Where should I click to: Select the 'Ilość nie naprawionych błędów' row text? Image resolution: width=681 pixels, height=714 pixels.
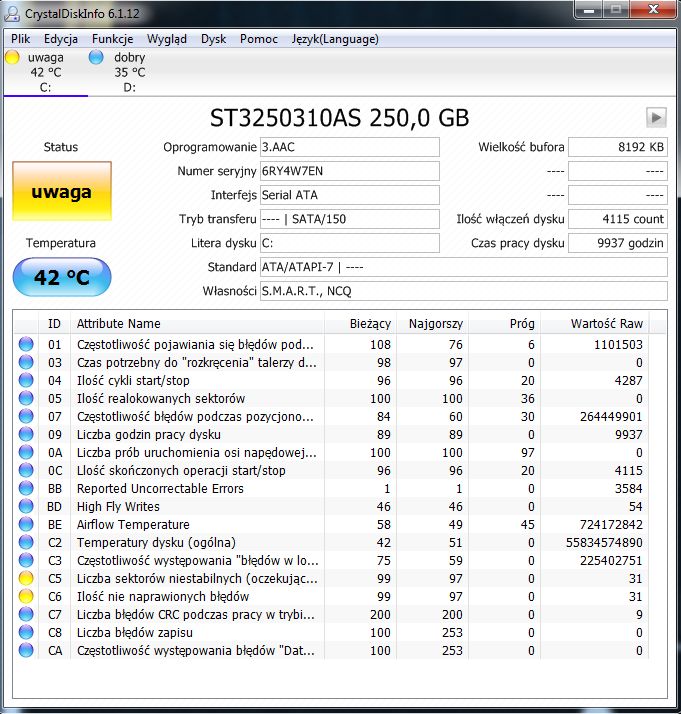click(163, 597)
